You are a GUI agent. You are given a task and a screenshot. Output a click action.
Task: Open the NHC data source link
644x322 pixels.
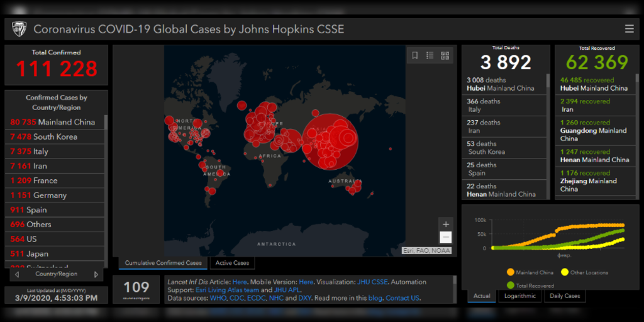point(276,297)
